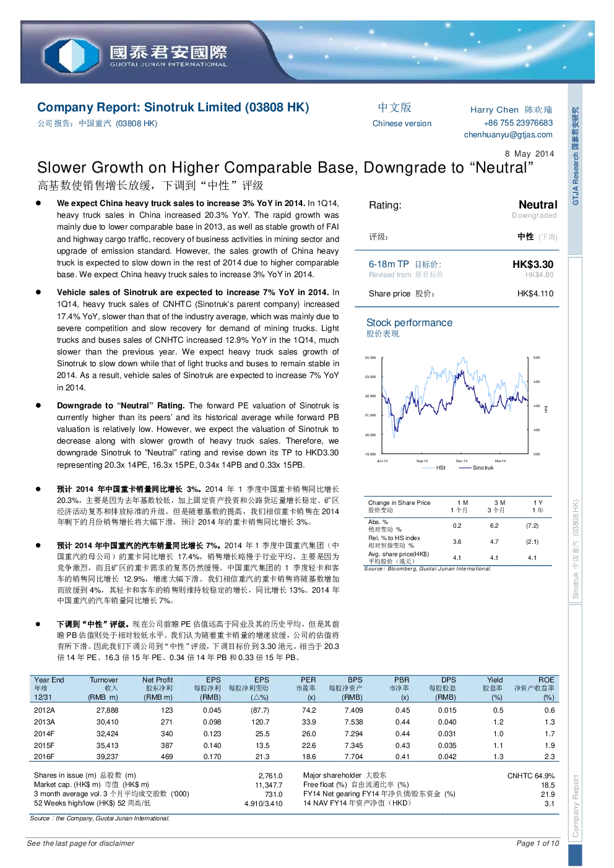614x868 pixels.
Task: Click the HSI legend entry
Action: 433,468
